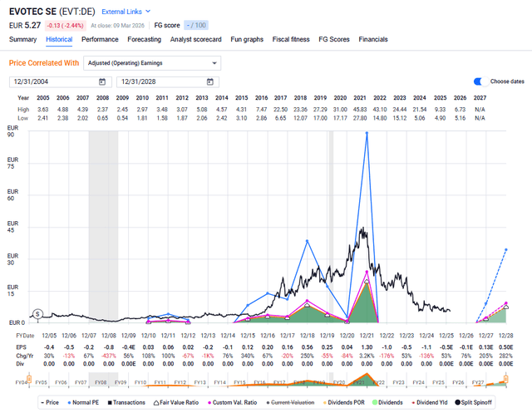Click the 2024 low value 5.06
The width and height of the screenshot is (532, 413).
420,118
